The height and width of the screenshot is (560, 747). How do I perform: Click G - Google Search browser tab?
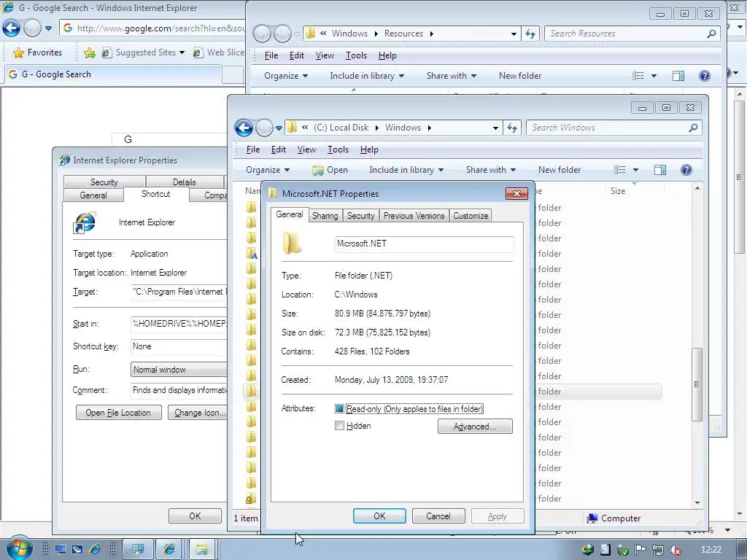tap(112, 75)
